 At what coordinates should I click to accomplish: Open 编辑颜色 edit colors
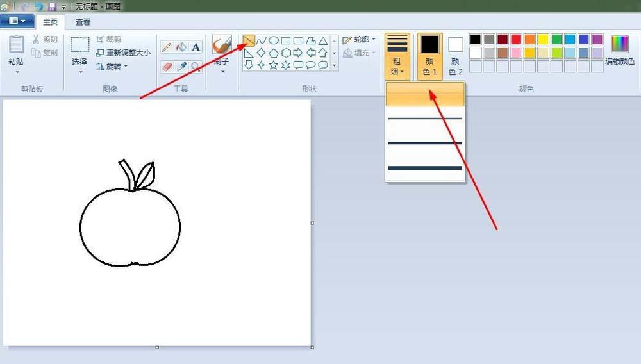click(x=620, y=51)
